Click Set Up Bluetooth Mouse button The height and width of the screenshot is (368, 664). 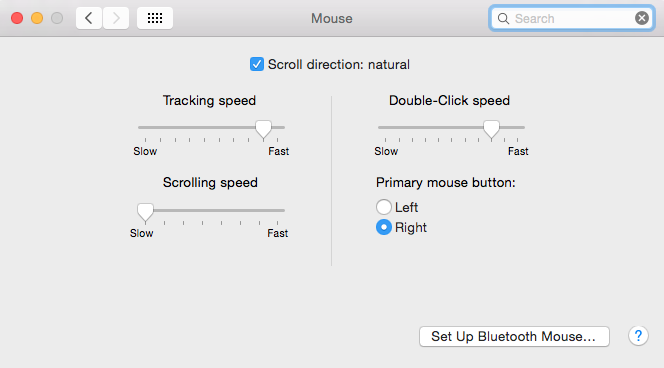[514, 336]
